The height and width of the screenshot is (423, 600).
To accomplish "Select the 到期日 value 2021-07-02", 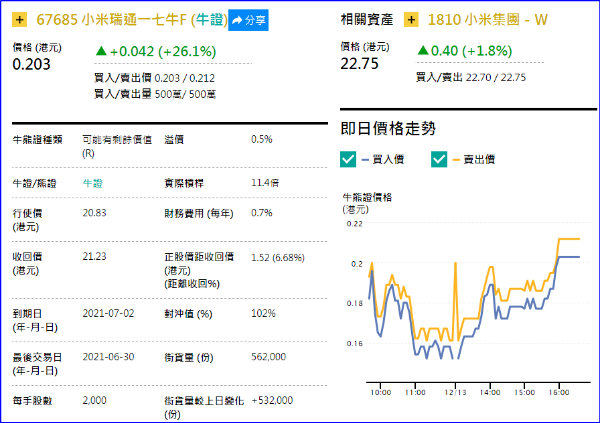I will (108, 314).
